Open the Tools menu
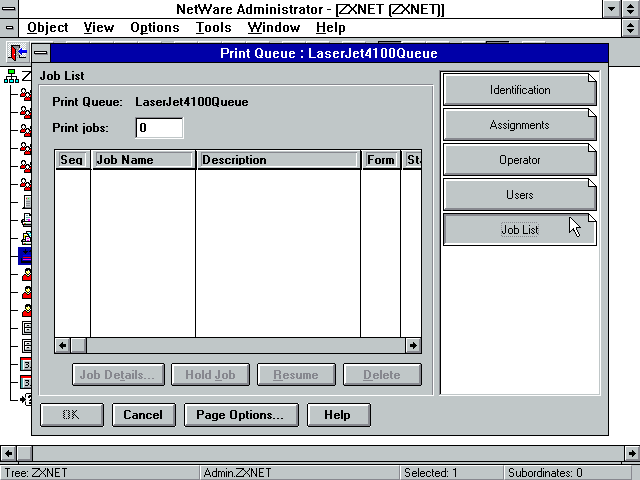Viewport: 640px width, 480px height. (x=213, y=27)
